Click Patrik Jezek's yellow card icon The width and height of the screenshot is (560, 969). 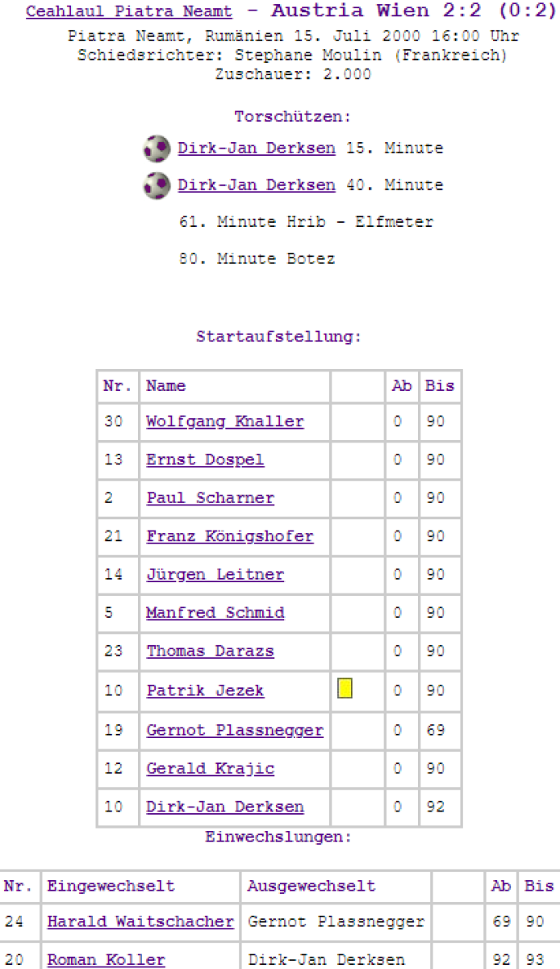345,689
